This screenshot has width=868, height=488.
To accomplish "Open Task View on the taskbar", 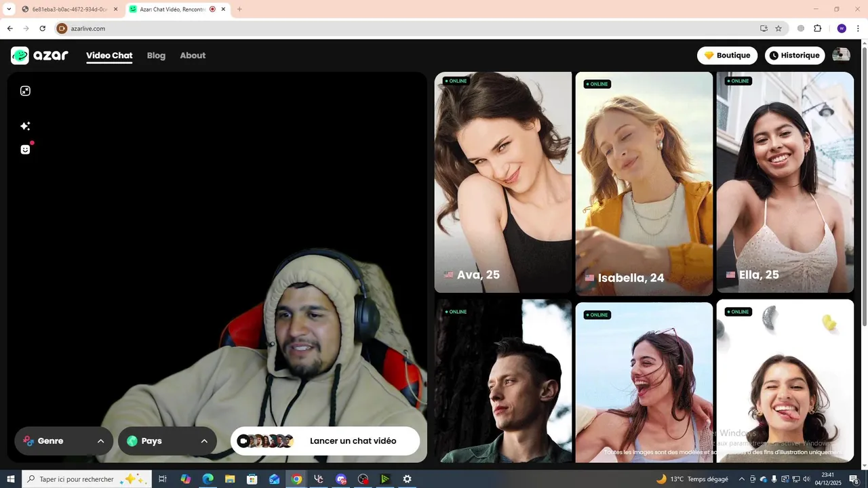I will click(163, 479).
